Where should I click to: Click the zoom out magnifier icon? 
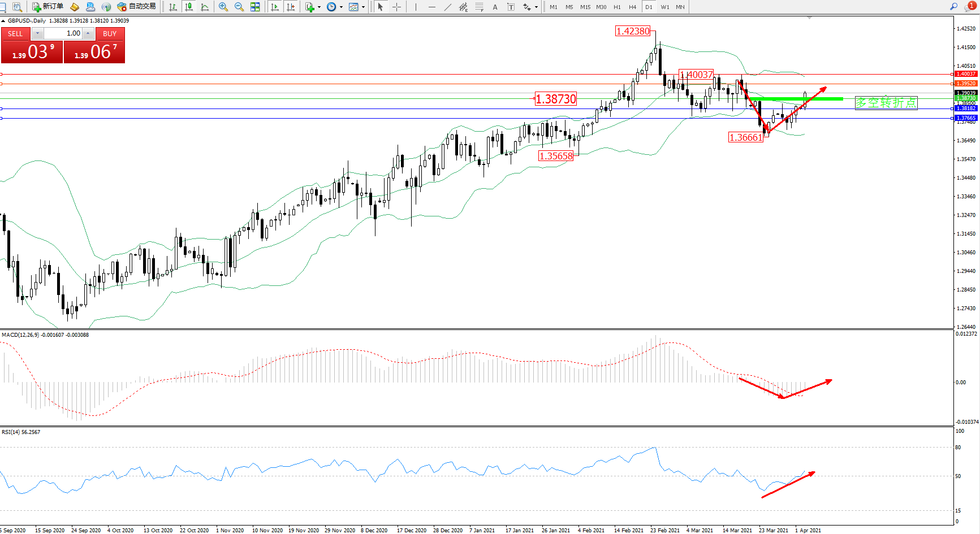coord(239,7)
